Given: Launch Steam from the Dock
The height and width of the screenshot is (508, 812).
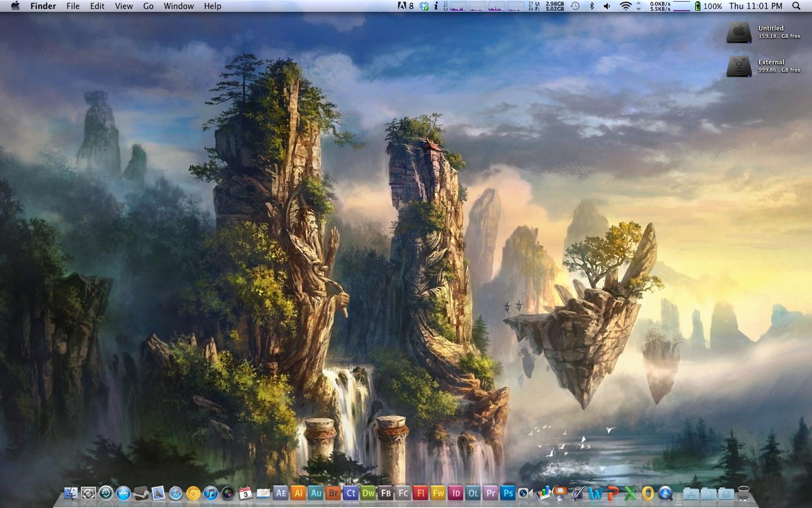Looking at the screenshot, I should [140, 493].
